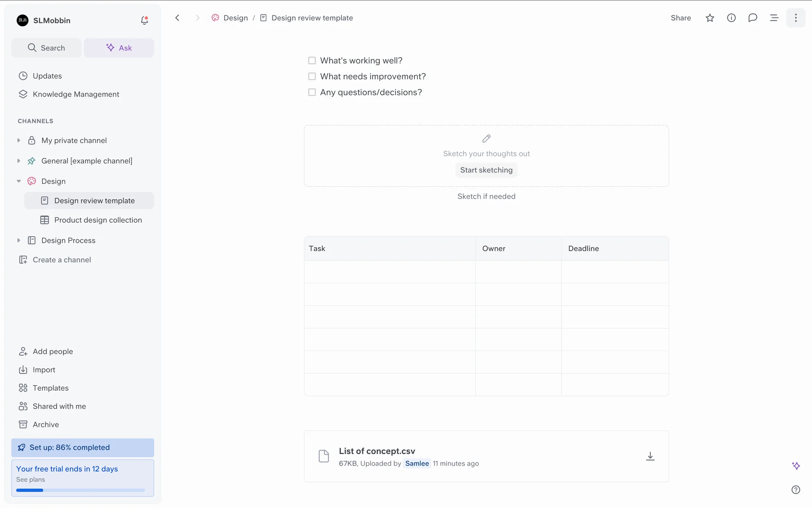Collapse the Design channel
The image size is (812, 508).
point(19,181)
